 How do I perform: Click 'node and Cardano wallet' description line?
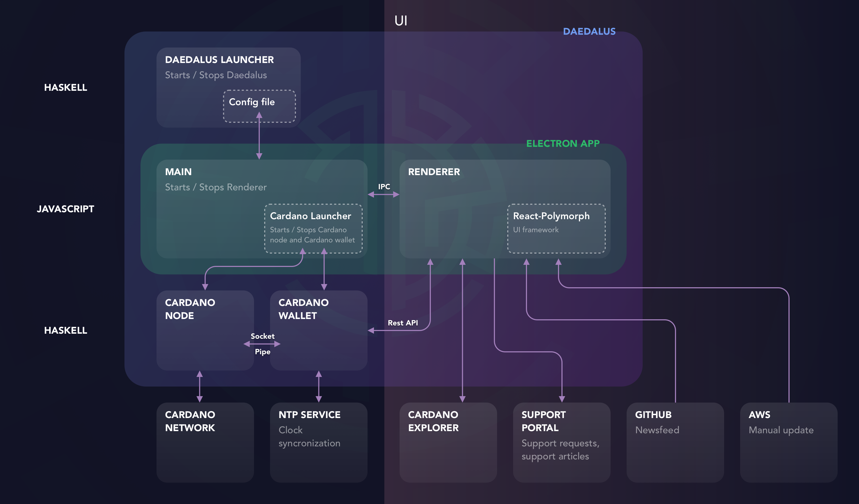click(x=312, y=240)
